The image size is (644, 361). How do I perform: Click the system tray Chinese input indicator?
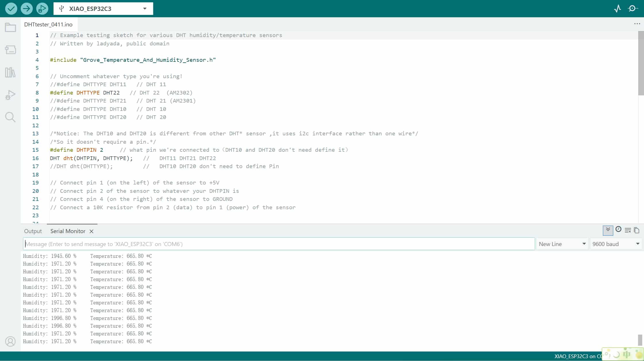(x=627, y=354)
